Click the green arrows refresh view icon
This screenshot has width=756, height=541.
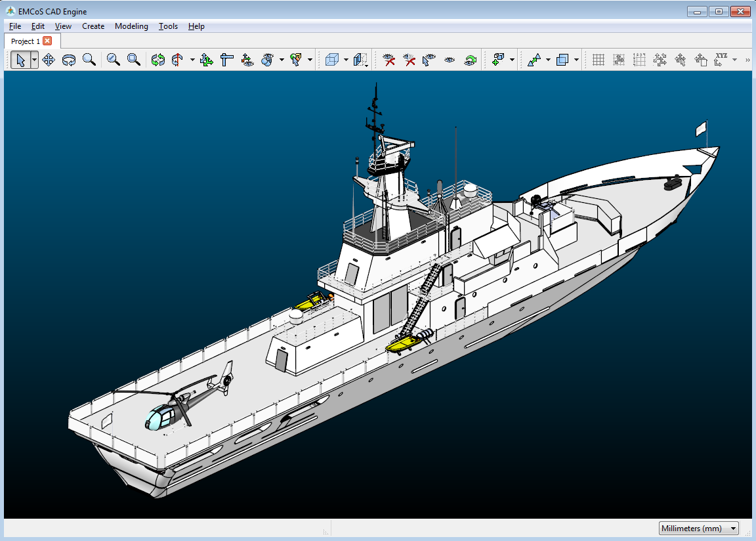coord(158,60)
